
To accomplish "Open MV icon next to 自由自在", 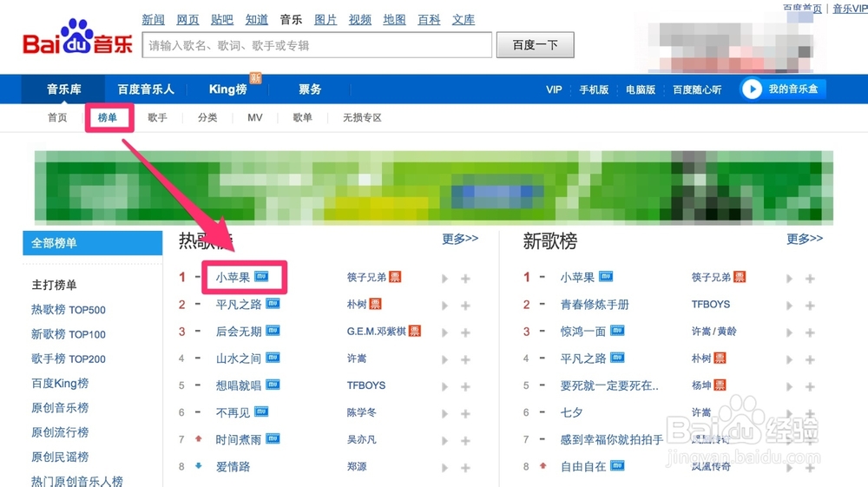I will [x=617, y=465].
